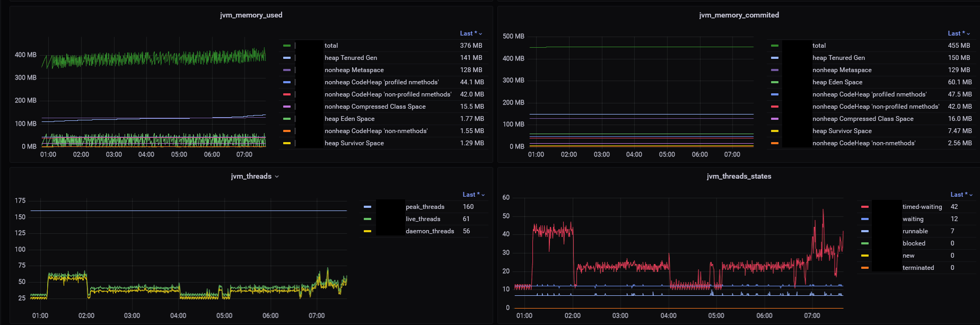
Task: Toggle waiting series in threads_states legend
Action: 913,219
